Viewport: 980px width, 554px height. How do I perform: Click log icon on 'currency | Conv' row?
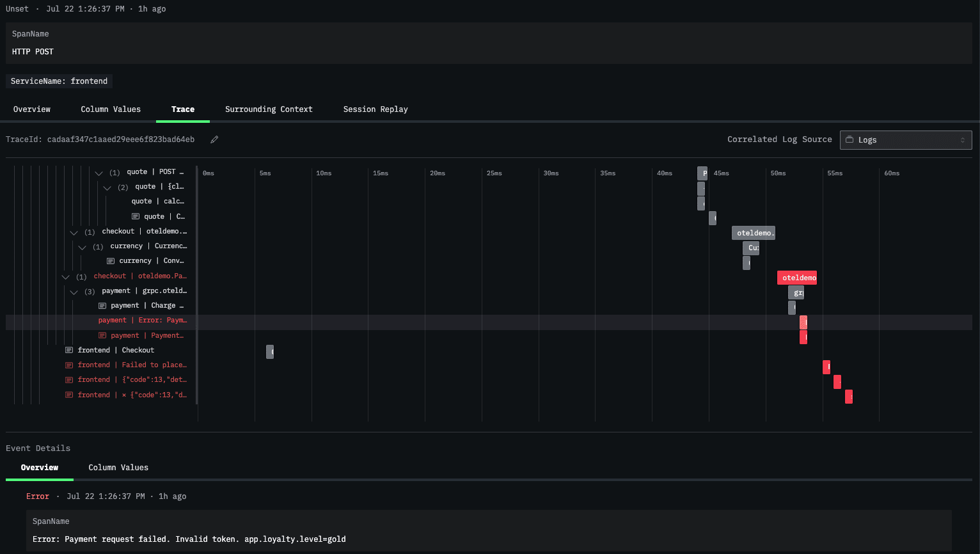[111, 261]
